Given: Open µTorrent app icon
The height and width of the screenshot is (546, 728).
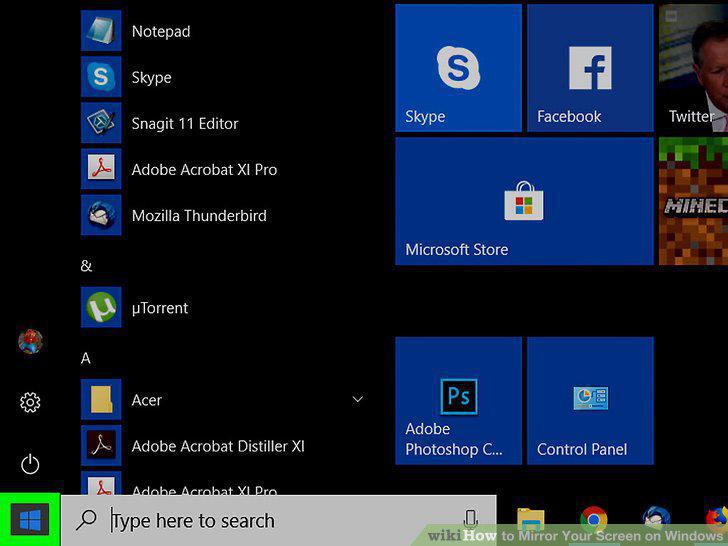Looking at the screenshot, I should click(101, 307).
